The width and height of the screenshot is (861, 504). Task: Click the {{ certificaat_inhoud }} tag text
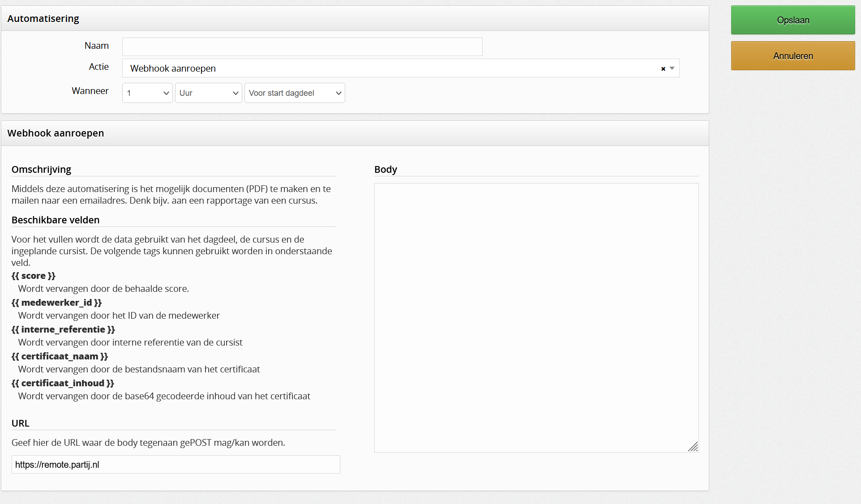pyautogui.click(x=63, y=384)
